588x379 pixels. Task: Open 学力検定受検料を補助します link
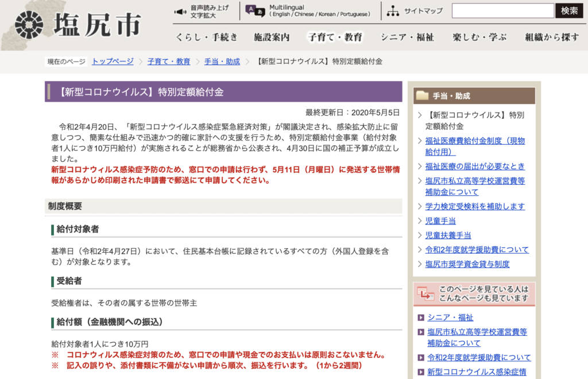tap(475, 206)
